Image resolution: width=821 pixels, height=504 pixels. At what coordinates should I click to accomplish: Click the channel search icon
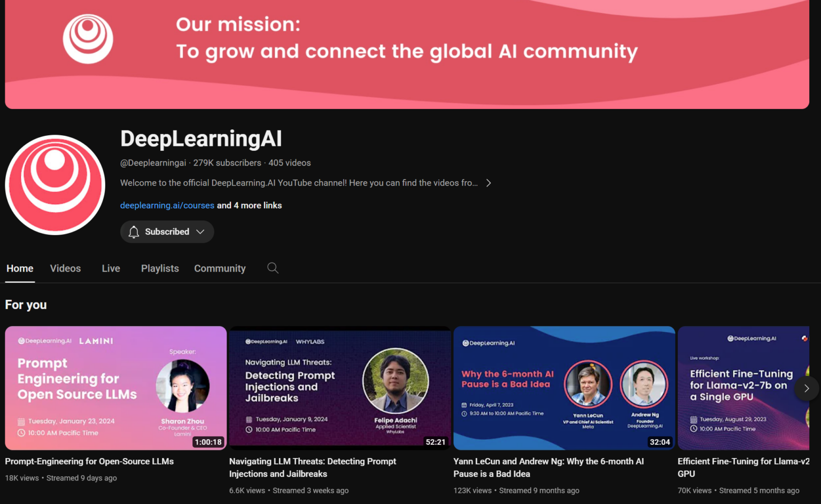click(x=273, y=268)
